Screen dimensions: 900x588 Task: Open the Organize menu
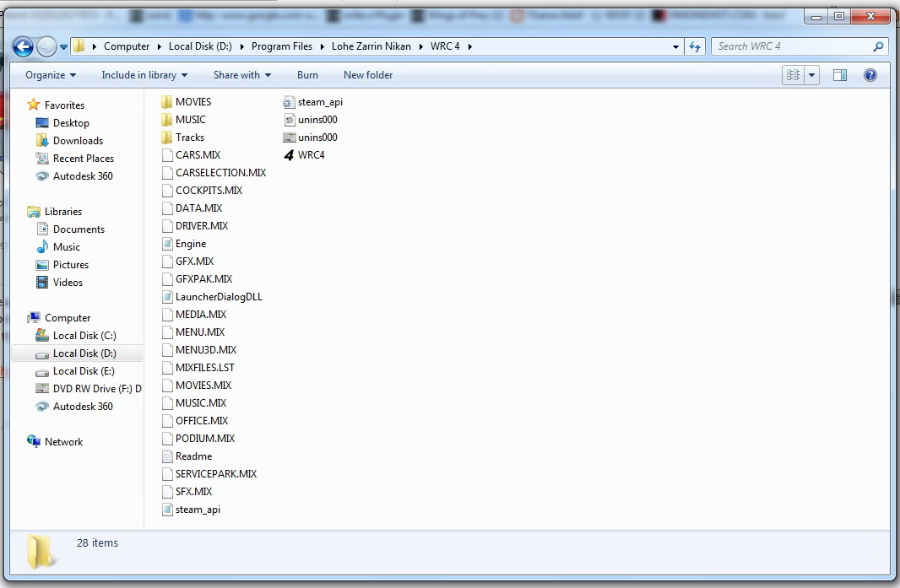(x=51, y=75)
